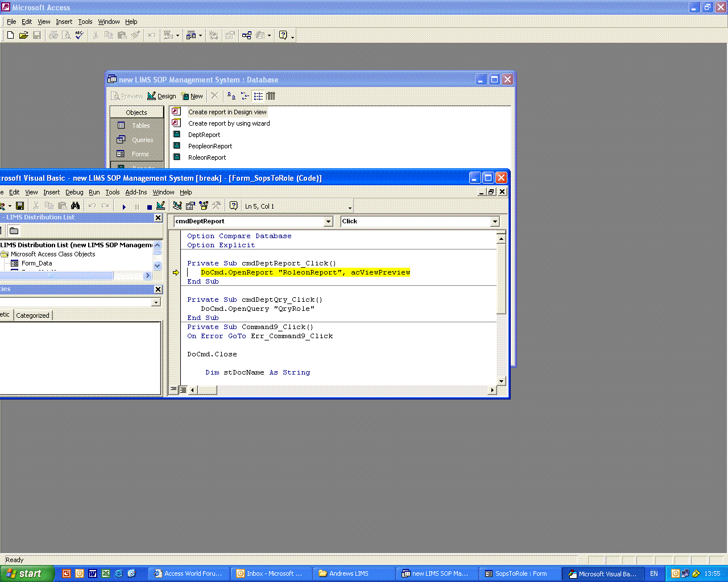Select Form_Data in Project Explorer tree

coord(36,263)
